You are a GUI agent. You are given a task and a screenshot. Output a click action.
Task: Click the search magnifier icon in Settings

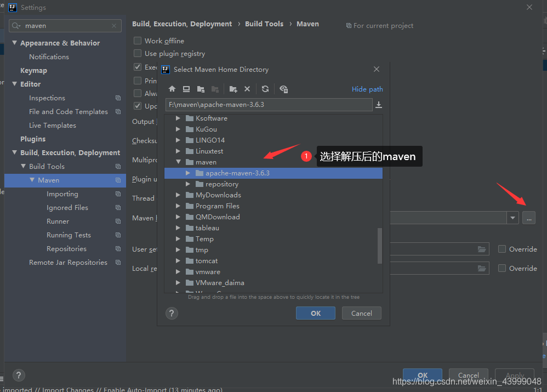pos(16,26)
